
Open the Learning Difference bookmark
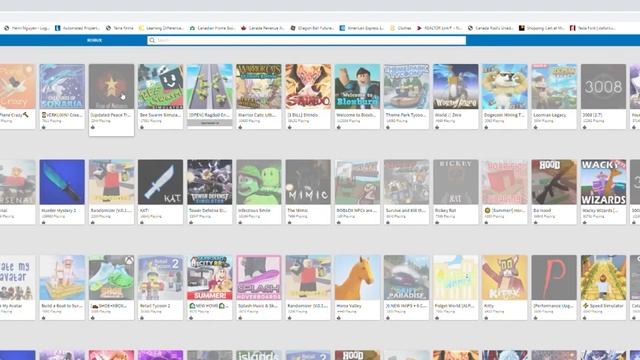point(161,28)
